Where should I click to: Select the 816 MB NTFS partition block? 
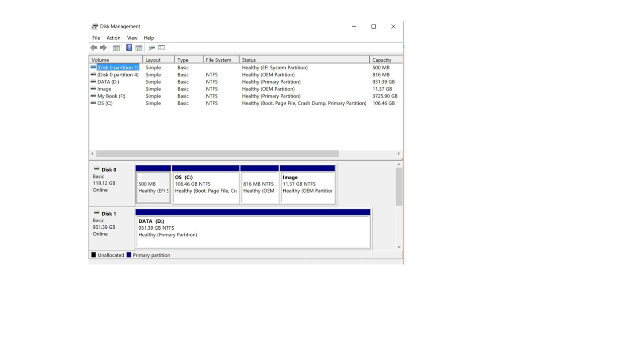click(x=260, y=184)
